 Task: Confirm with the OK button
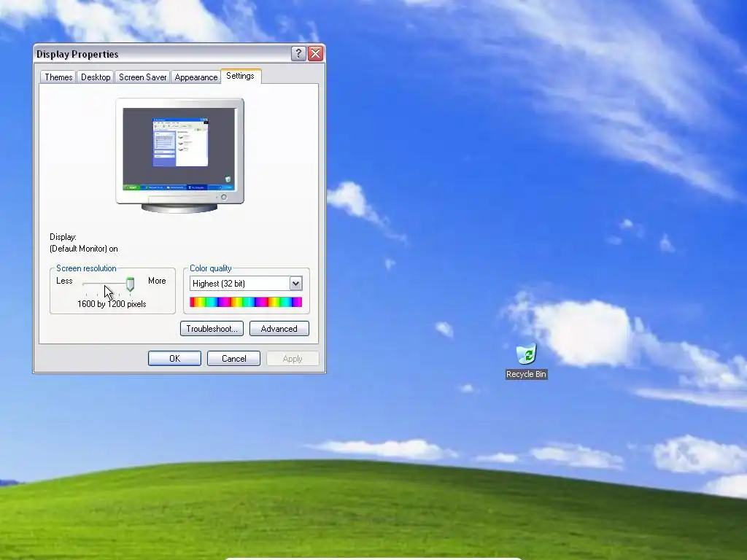tap(174, 359)
